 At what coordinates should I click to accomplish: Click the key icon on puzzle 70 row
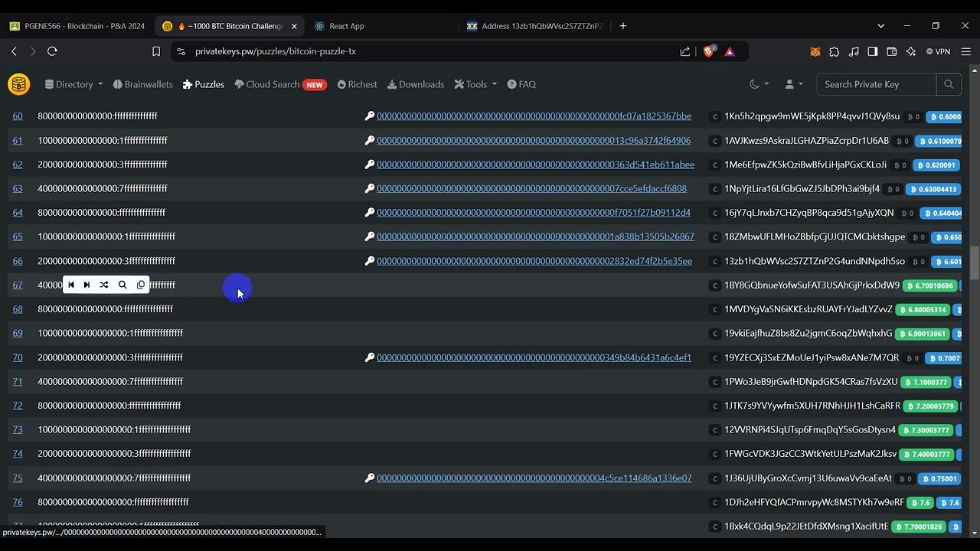(370, 357)
